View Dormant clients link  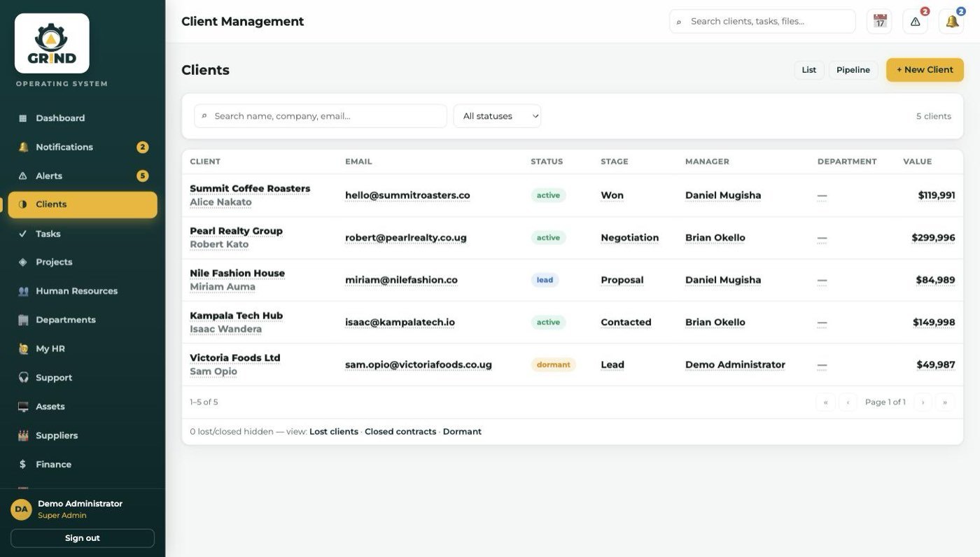[x=462, y=432]
